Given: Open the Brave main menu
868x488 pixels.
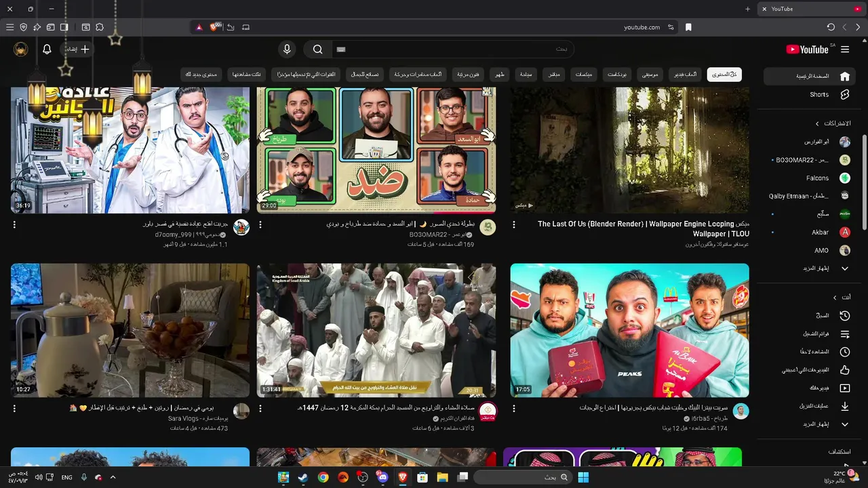Looking at the screenshot, I should (x=9, y=27).
